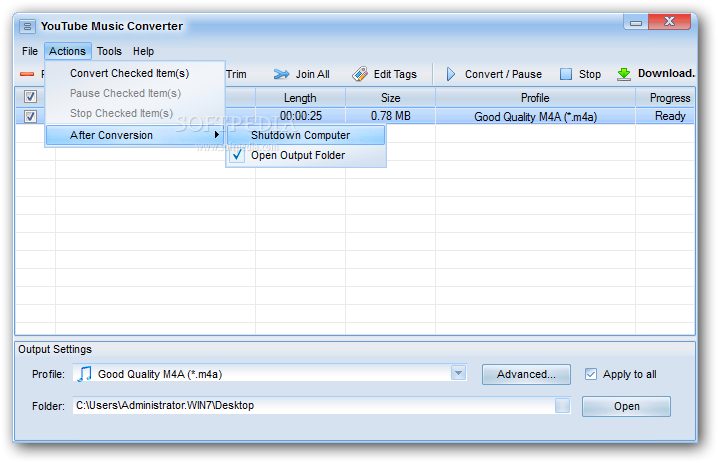Image resolution: width=718 pixels, height=463 pixels.
Task: Click the Edit Tags label in toolbar
Action: [395, 74]
